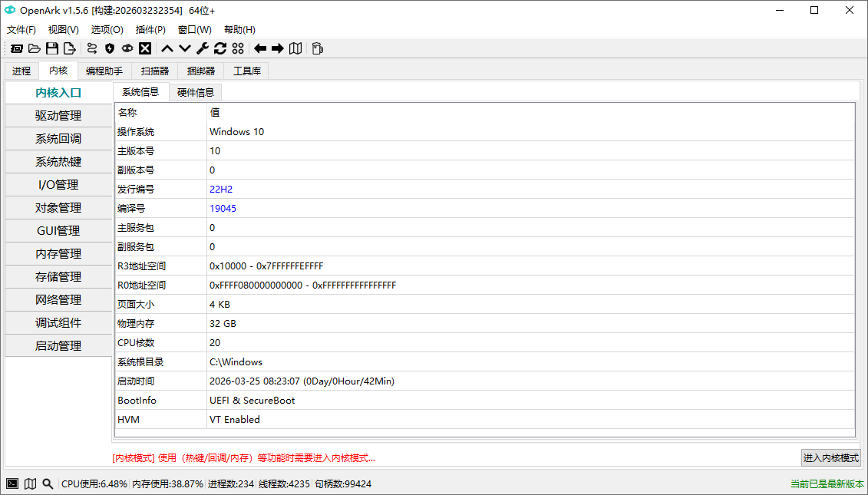Navigate forward with the right arrow toolbar icon

click(278, 48)
